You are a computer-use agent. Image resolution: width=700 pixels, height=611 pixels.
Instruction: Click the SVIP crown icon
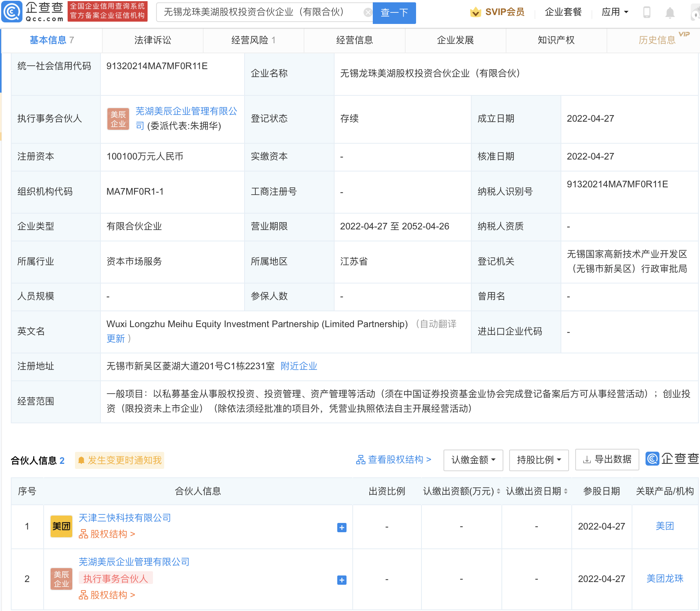point(476,12)
